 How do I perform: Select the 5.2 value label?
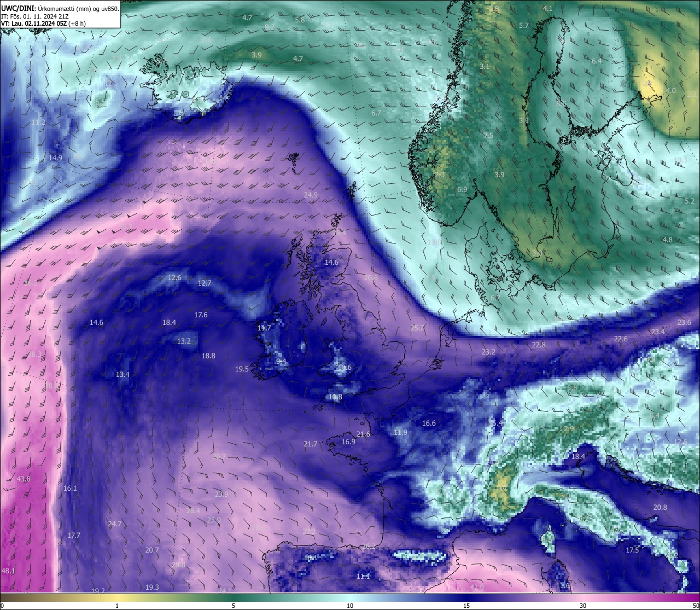tap(690, 201)
